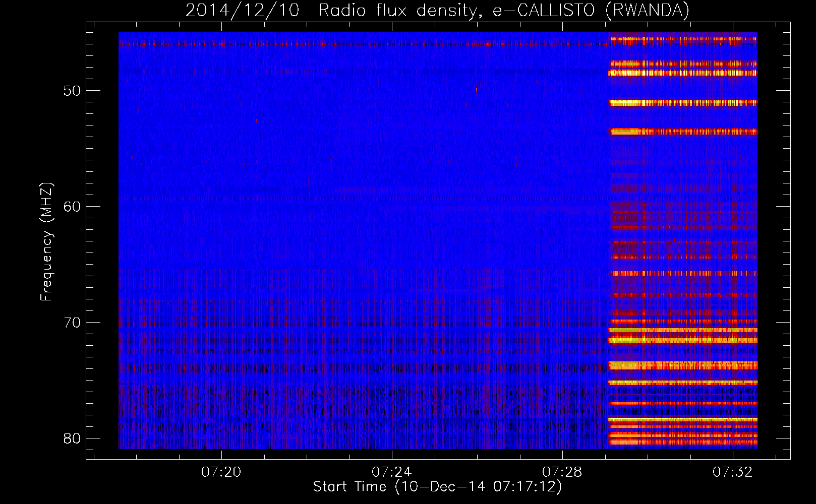Click the 07:32 time tick label

[x=733, y=472]
